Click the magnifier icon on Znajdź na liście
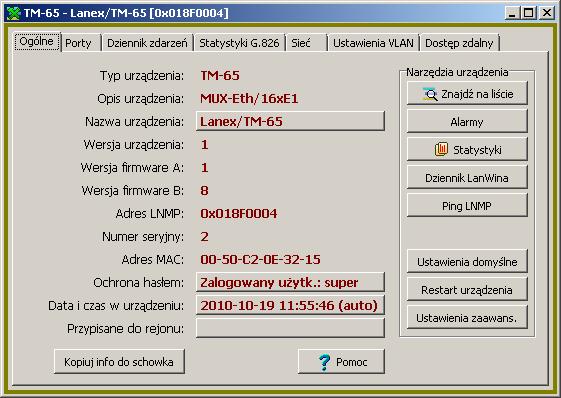This screenshot has width=561, height=398. tap(430, 94)
